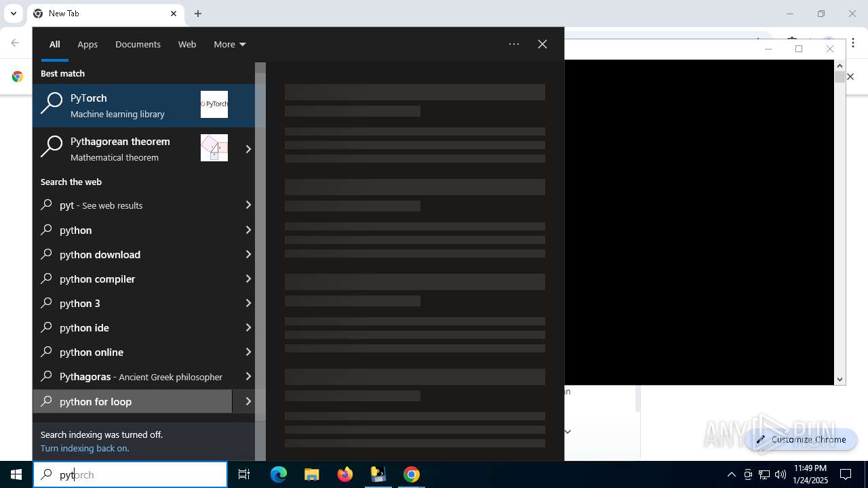Viewport: 868px width, 488px height.
Task: Expand the Pythagorean theorem result arrow
Action: pos(248,149)
